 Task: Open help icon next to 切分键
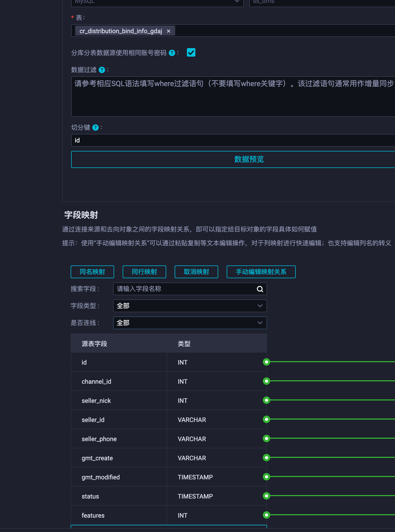(x=96, y=128)
